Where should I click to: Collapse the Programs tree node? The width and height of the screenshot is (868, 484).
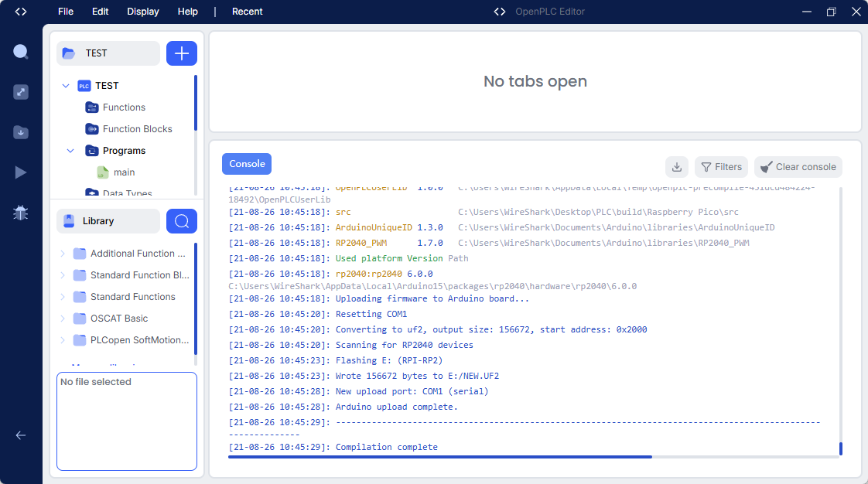(x=70, y=151)
